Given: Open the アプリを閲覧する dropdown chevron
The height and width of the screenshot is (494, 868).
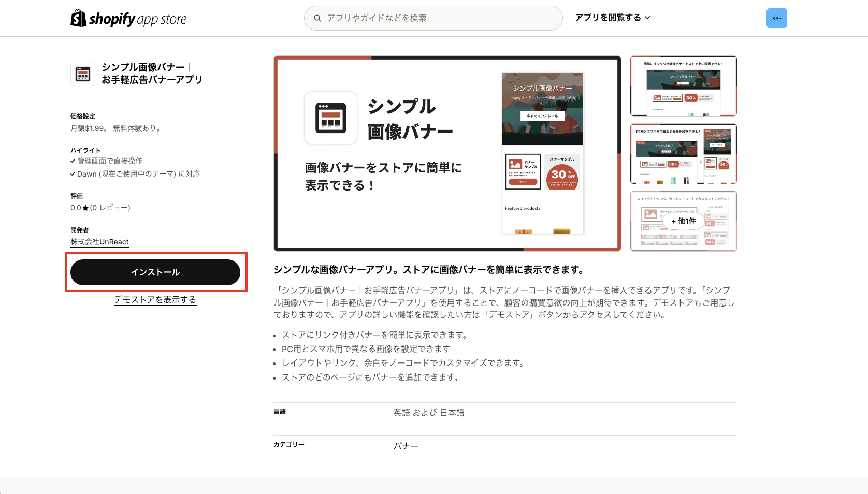Looking at the screenshot, I should pos(647,17).
